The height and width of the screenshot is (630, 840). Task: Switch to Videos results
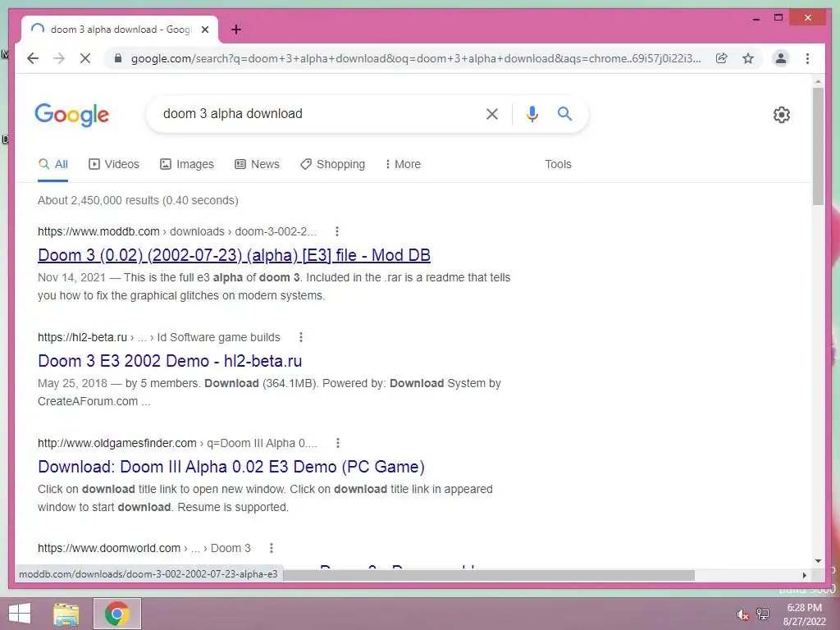click(113, 164)
